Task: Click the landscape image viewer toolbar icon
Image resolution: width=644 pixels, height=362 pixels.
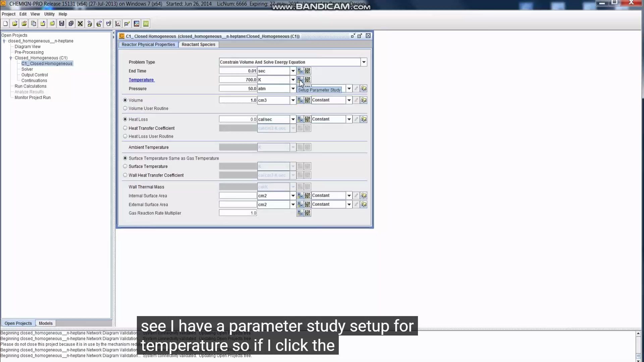Action: click(137, 23)
